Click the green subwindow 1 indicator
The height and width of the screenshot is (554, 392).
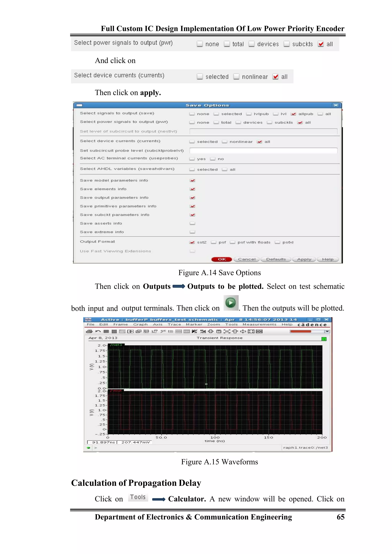(324, 339)
